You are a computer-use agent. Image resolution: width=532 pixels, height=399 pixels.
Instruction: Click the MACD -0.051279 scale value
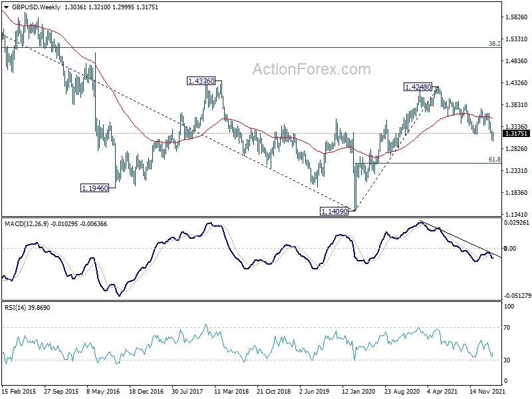tap(517, 296)
